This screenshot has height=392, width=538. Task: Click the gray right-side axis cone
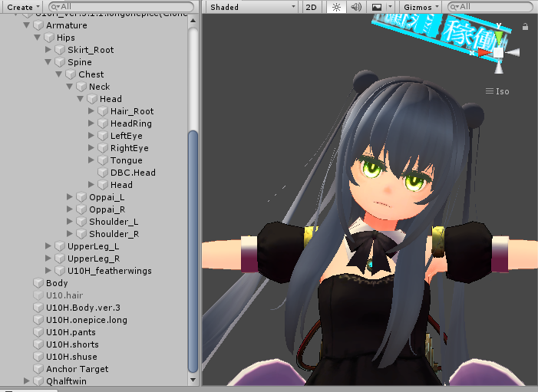[513, 52]
